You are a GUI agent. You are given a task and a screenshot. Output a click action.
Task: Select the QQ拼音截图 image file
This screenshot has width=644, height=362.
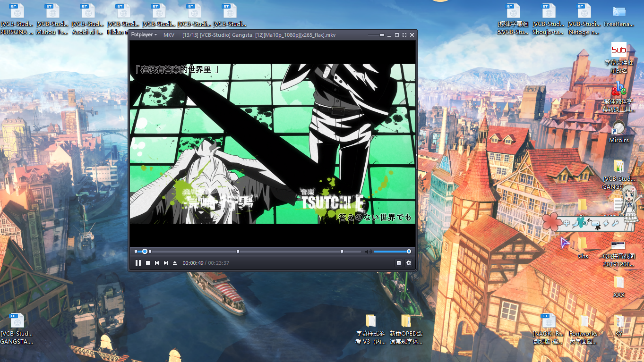(x=619, y=253)
